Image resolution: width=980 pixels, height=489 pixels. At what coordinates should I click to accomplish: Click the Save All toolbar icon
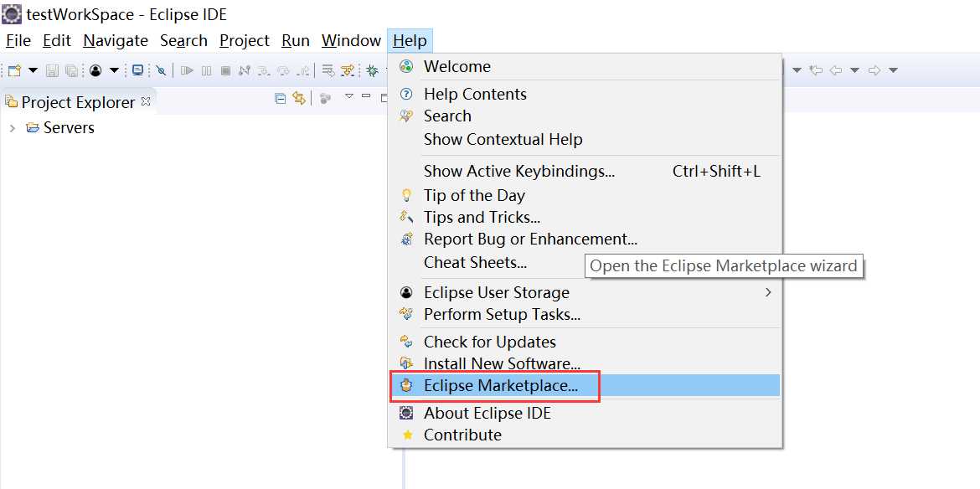click(x=71, y=70)
